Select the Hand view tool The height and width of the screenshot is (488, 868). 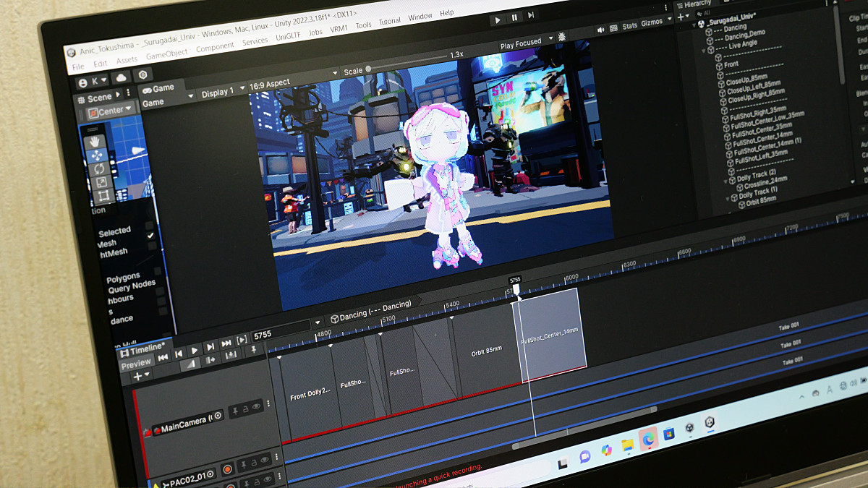94,142
